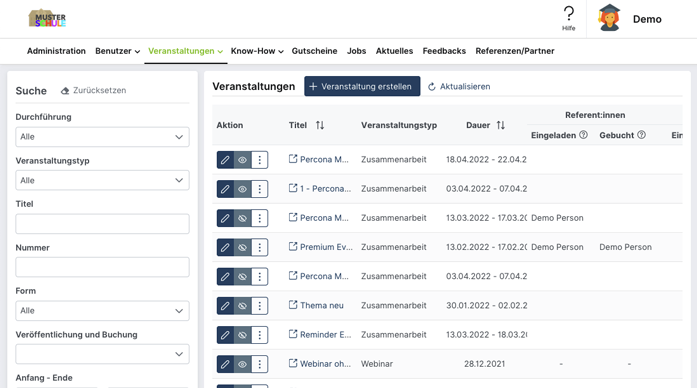The height and width of the screenshot is (388, 697).
Task: Click the external link icon of Webinar oh...
Action: coord(293,363)
